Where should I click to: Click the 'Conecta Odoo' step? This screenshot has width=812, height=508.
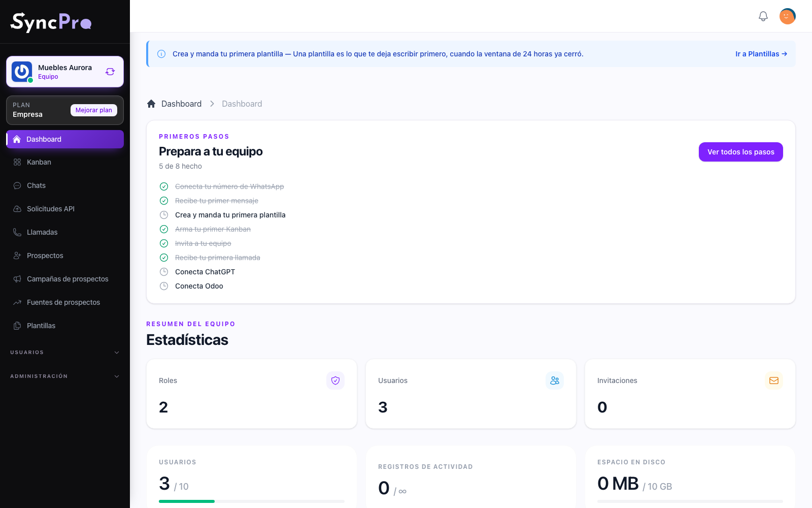coord(199,286)
